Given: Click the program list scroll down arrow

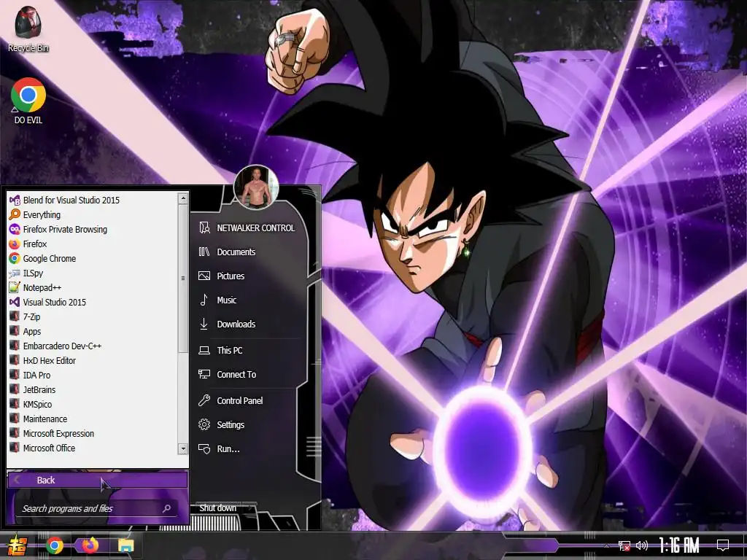Looking at the screenshot, I should tap(183, 448).
